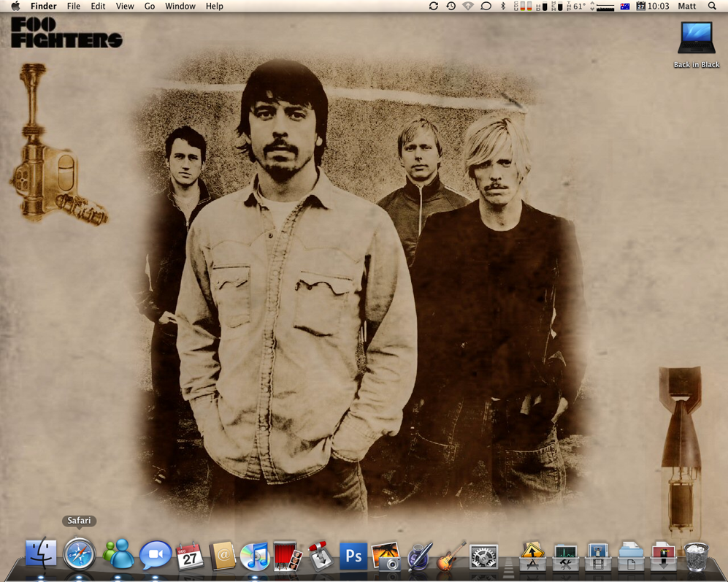Screen dimensions: 728x582
Task: Open the Apple menu
Action: pyautogui.click(x=15, y=6)
